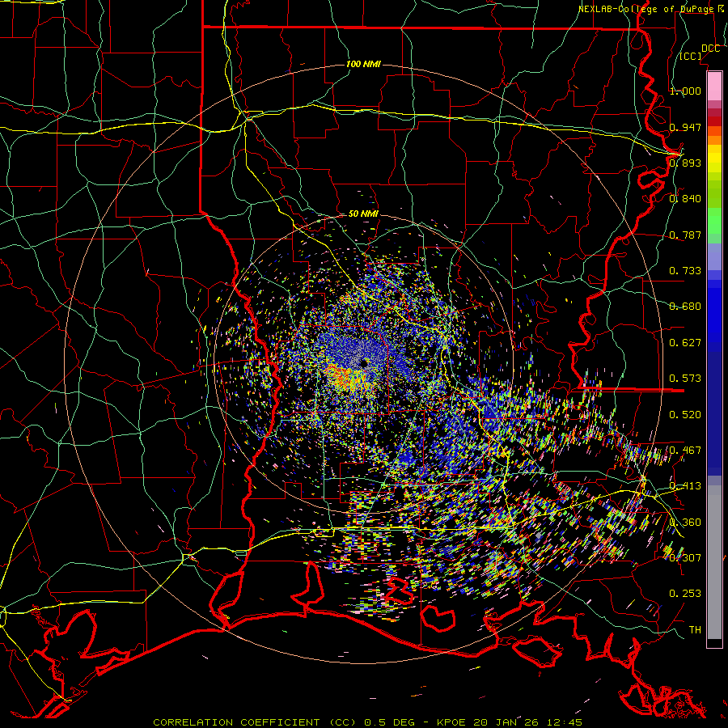The width and height of the screenshot is (728, 728).
Task: Click the "50 NMI" range ring label
Action: point(363,214)
